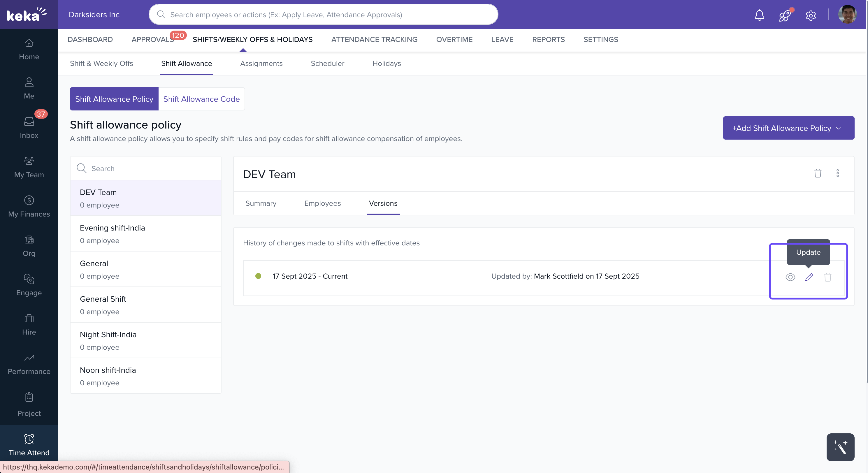Open the magic wand assistant button
The height and width of the screenshot is (473, 868).
840,447
